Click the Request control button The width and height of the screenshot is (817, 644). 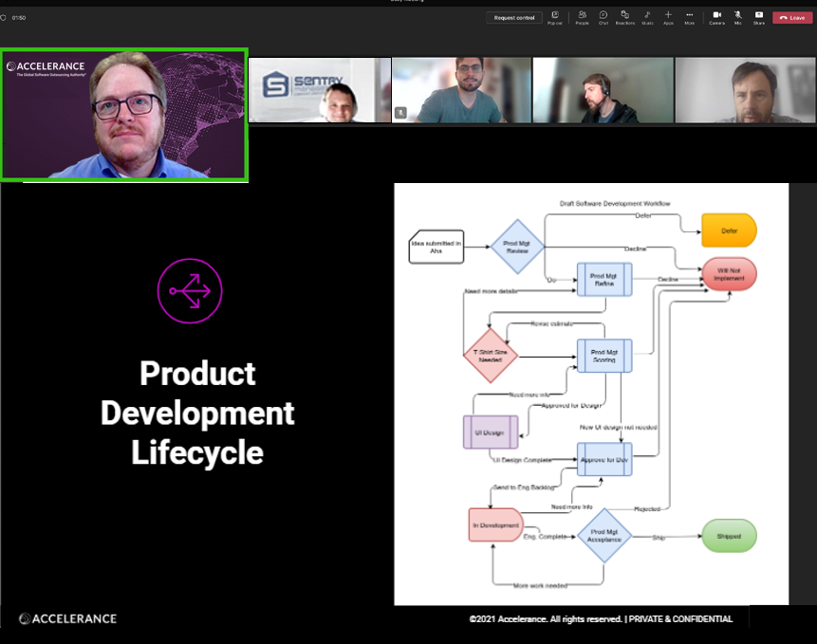(x=513, y=18)
